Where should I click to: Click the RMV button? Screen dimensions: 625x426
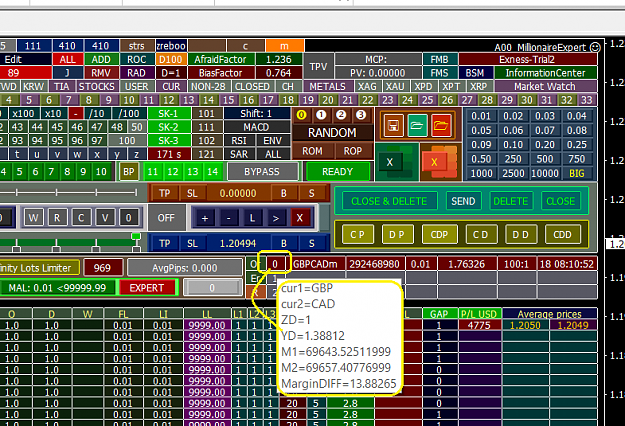[101, 73]
